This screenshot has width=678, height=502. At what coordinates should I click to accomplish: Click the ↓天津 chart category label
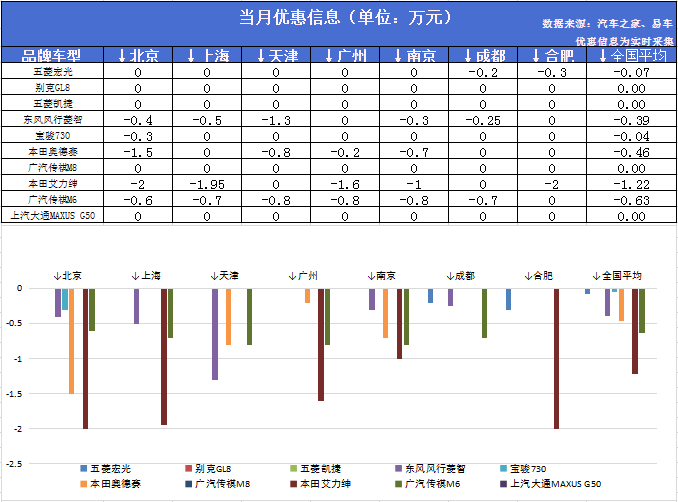click(224, 275)
